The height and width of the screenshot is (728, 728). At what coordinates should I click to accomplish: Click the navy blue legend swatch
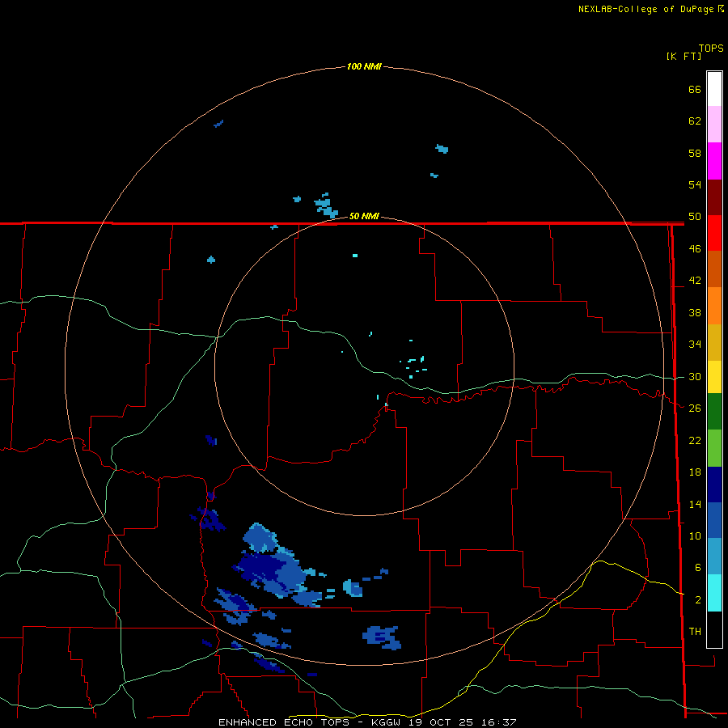click(714, 485)
